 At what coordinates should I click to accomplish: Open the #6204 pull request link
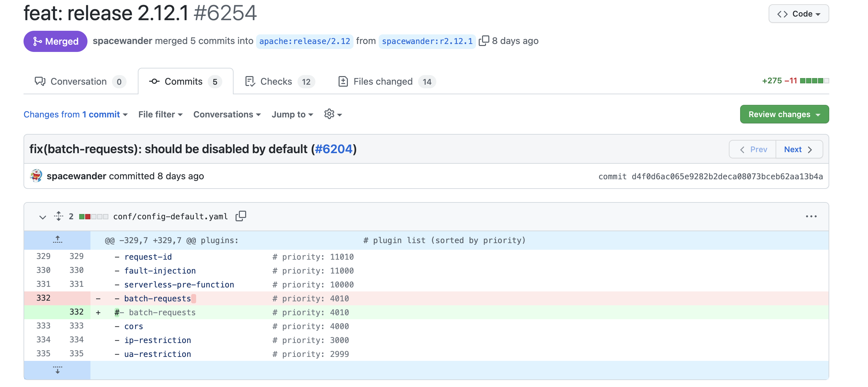(x=333, y=149)
